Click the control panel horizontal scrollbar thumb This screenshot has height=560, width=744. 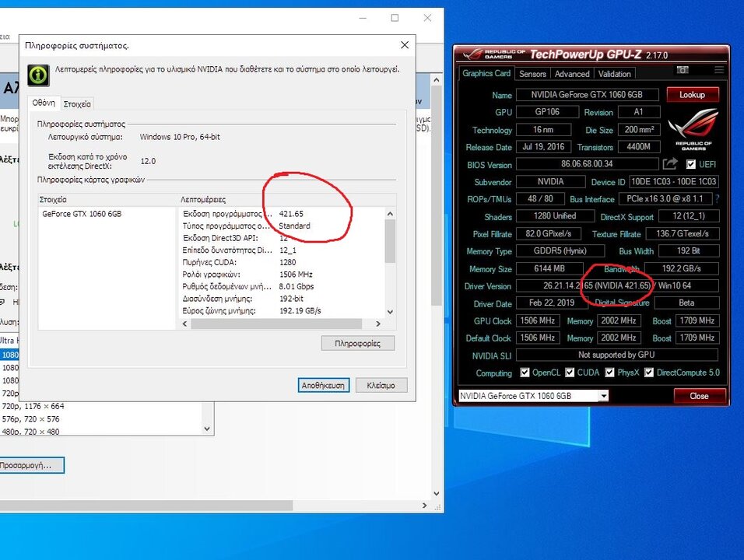[x=146, y=506]
